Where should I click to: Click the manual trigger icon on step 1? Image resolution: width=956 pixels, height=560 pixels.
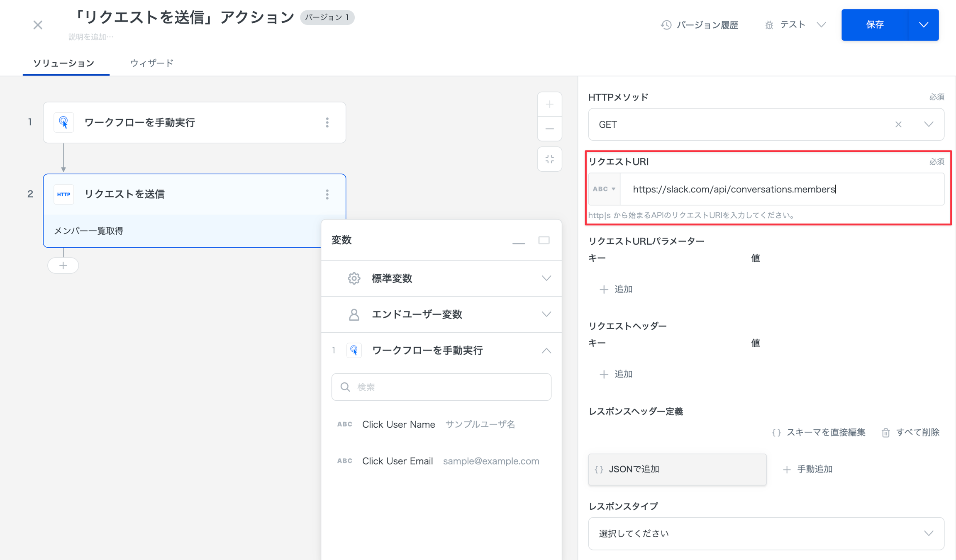[x=63, y=122]
